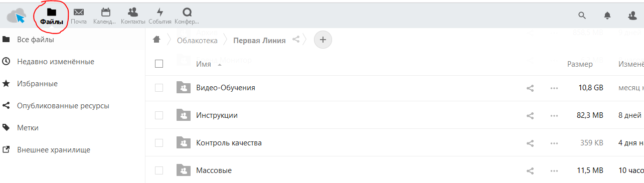This screenshot has width=644, height=183.
Task: Sort files by the Размер column header
Action: [580, 64]
